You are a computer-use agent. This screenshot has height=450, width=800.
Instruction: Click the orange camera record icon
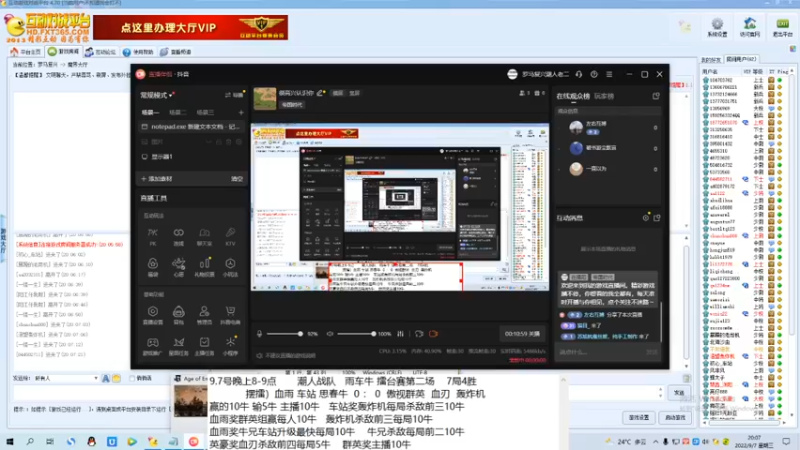pos(433,334)
